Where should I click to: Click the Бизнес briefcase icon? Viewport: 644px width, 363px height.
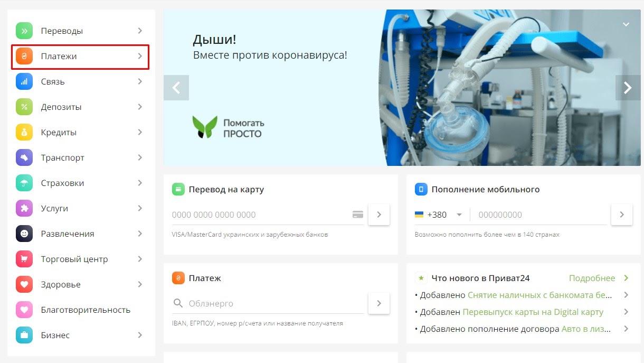pos(24,335)
